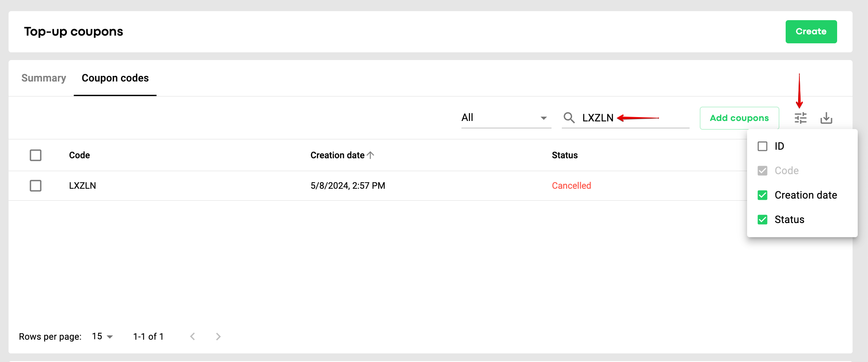This screenshot has height=362, width=868.
Task: Uncheck the Creation date column option
Action: point(763,195)
